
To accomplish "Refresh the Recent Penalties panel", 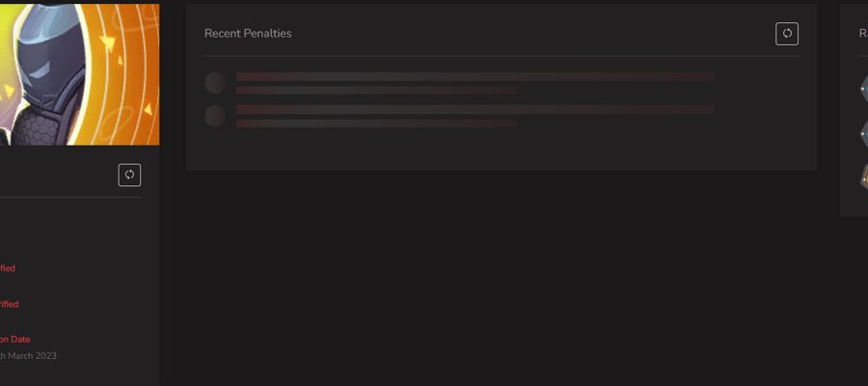I will pos(787,34).
